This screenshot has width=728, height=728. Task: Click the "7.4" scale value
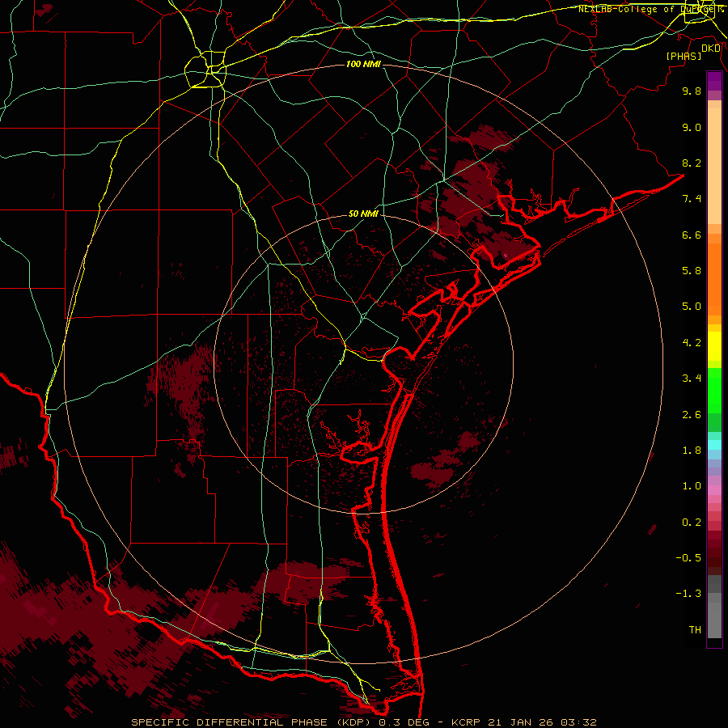(x=692, y=199)
